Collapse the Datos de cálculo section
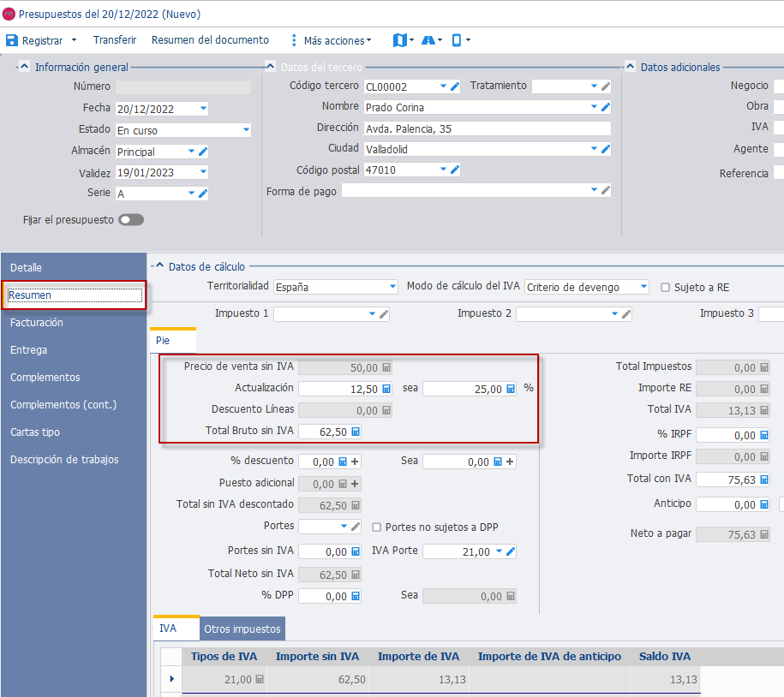Screen dimensions: 784x697 (x=159, y=265)
